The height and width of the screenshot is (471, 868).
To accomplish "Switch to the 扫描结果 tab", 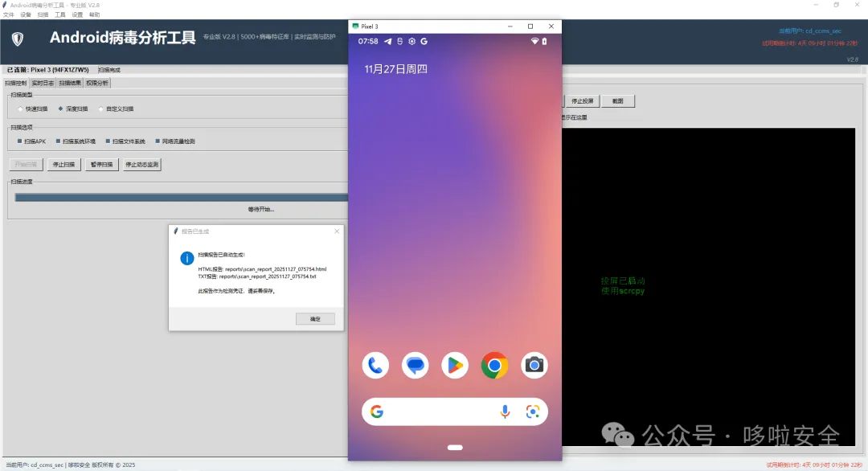I will [x=70, y=83].
